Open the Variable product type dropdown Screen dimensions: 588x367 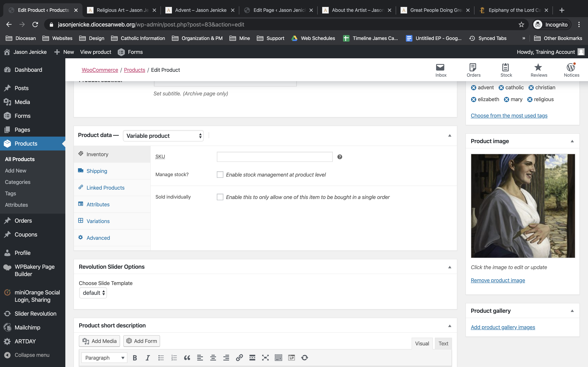[x=163, y=136]
